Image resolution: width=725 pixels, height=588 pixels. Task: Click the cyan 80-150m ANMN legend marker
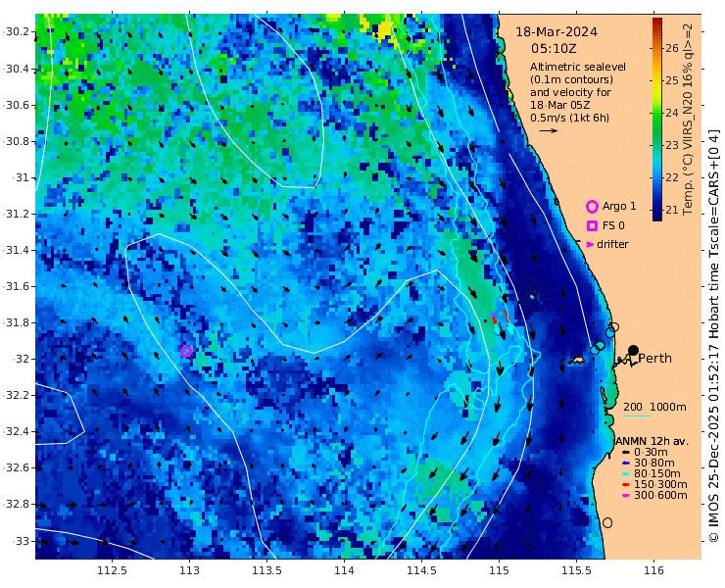(x=626, y=473)
